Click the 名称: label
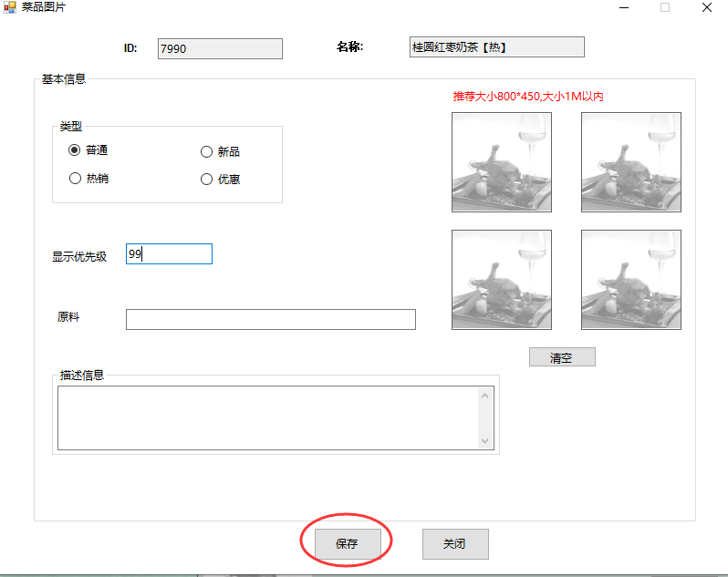Screen dimensions: 728x577 [349, 46]
